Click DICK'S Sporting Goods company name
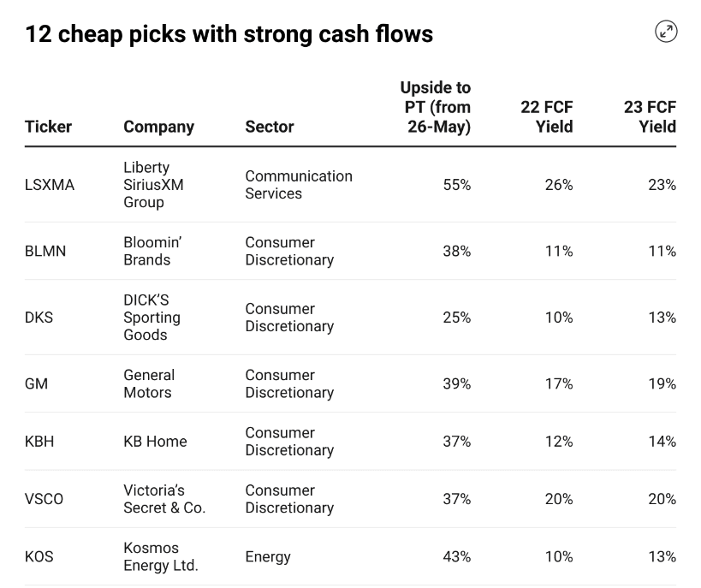This screenshot has width=701, height=588. point(151,318)
